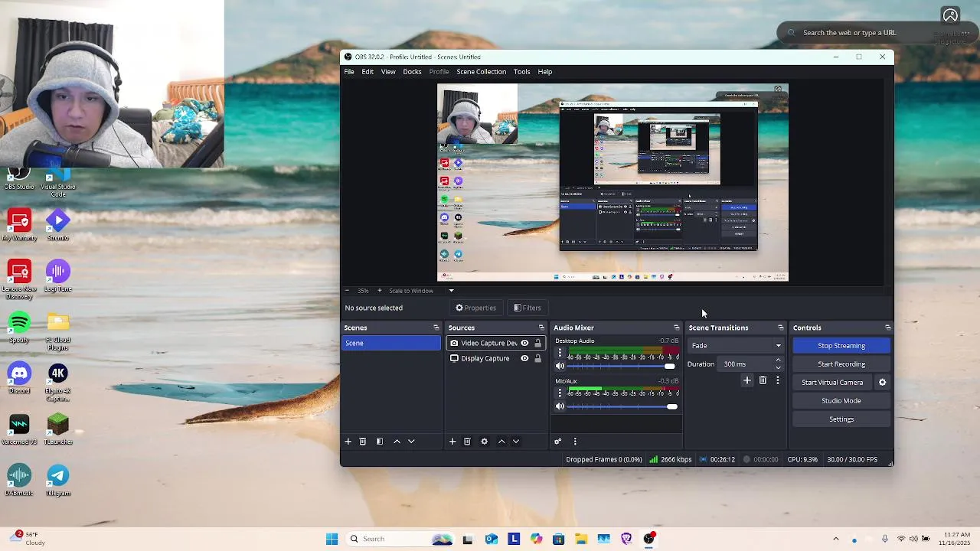Click Start Recording button
This screenshot has width=980, height=551.
[x=841, y=364]
